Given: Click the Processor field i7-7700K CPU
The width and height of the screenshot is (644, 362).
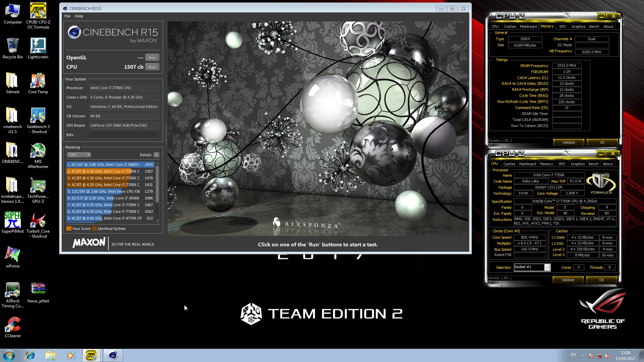Looking at the screenshot, I should point(124,88).
